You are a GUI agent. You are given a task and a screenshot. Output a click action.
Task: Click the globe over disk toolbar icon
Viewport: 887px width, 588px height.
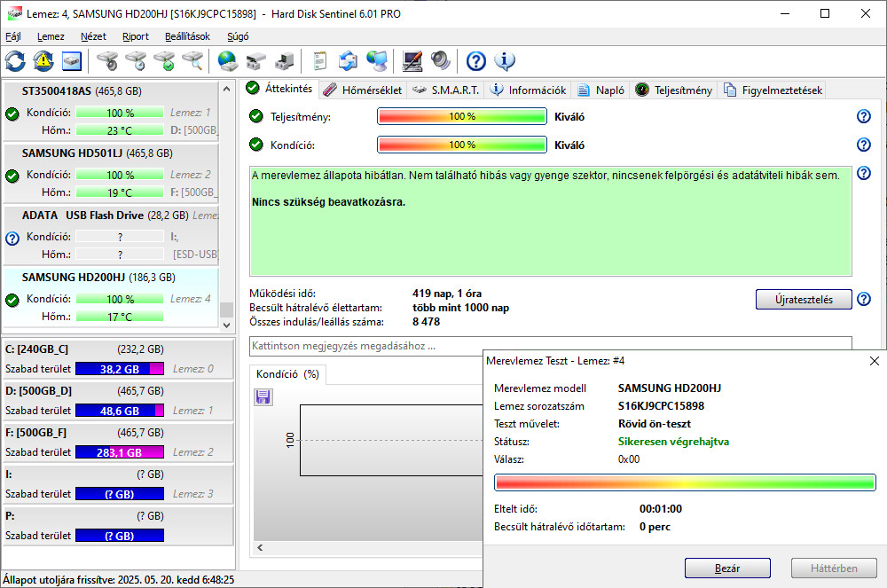point(227,61)
